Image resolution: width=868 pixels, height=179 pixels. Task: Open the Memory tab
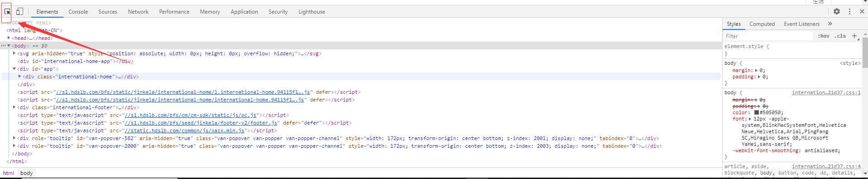(210, 12)
